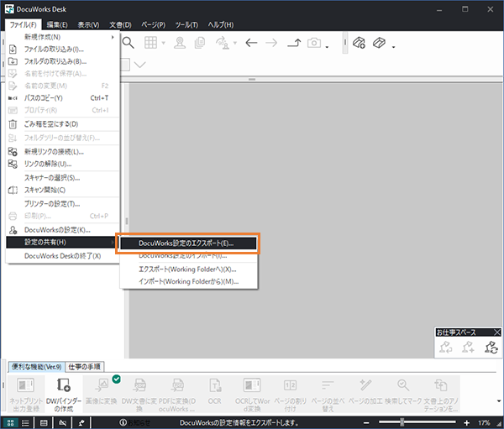This screenshot has width=504, height=429.
Task: Click the お知らせ status bar notice
Action: tap(135, 422)
